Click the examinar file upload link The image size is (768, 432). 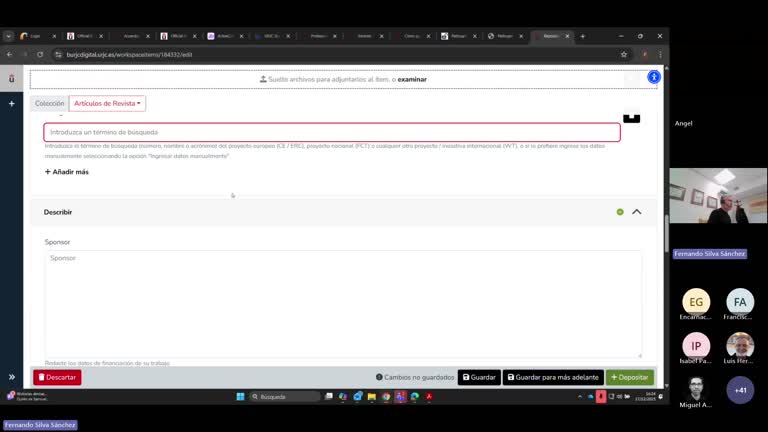pyautogui.click(x=412, y=79)
